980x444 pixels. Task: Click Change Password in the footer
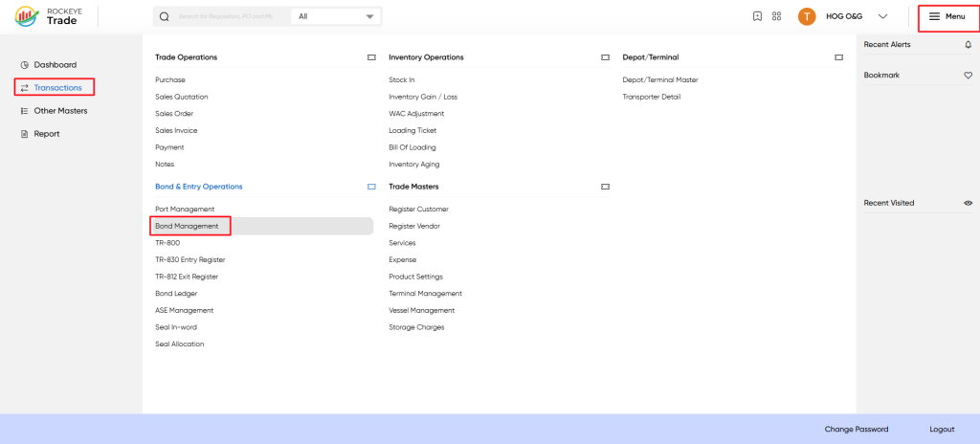pyautogui.click(x=857, y=430)
